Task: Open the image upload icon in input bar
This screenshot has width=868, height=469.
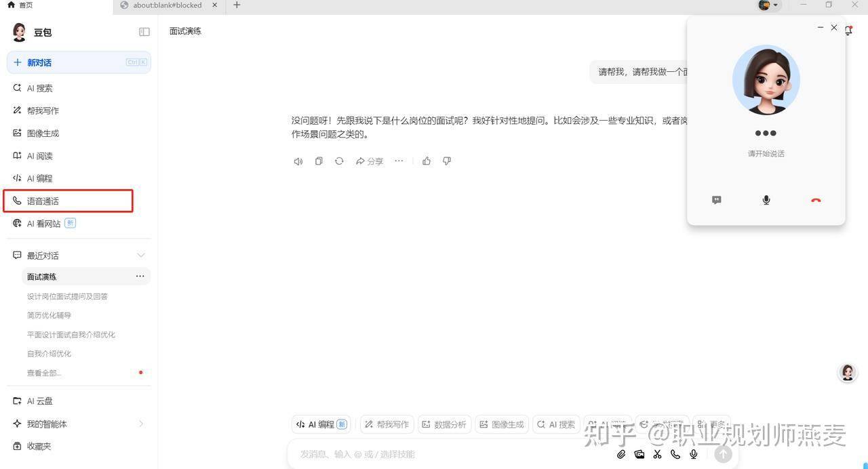Action: pyautogui.click(x=639, y=455)
